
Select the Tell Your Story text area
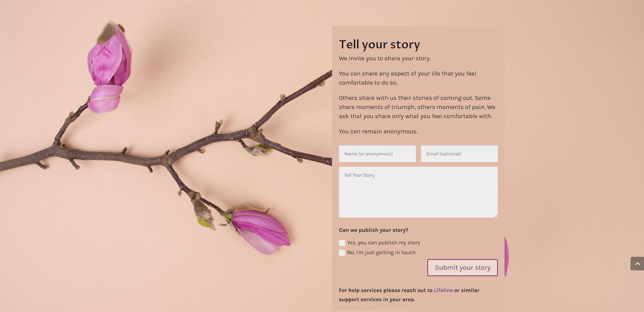click(x=418, y=192)
